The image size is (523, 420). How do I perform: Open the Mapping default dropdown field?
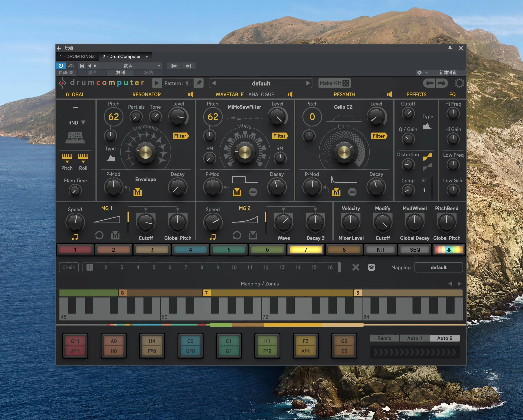(x=438, y=267)
